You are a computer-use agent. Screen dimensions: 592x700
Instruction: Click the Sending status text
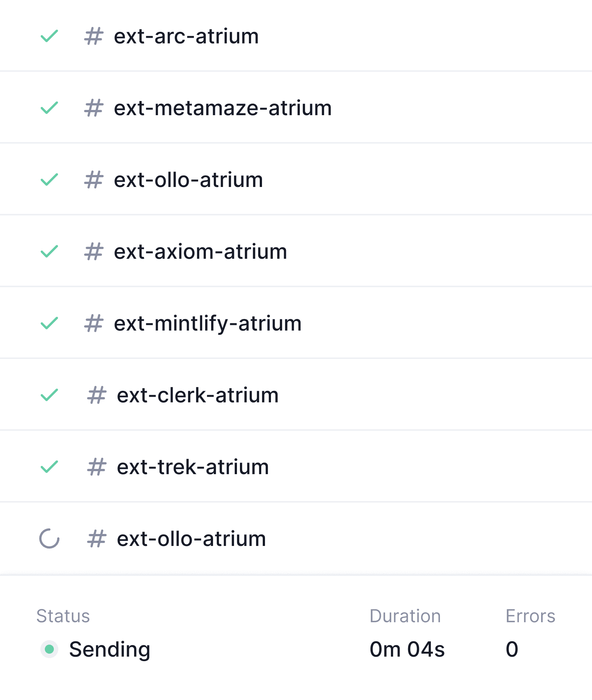coord(110,649)
